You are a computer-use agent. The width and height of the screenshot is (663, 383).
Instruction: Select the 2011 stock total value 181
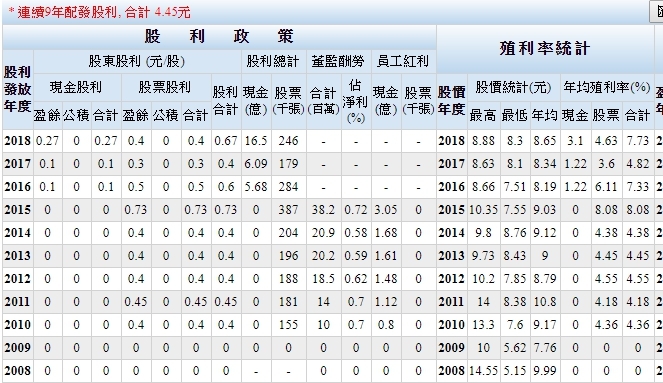tap(288, 302)
